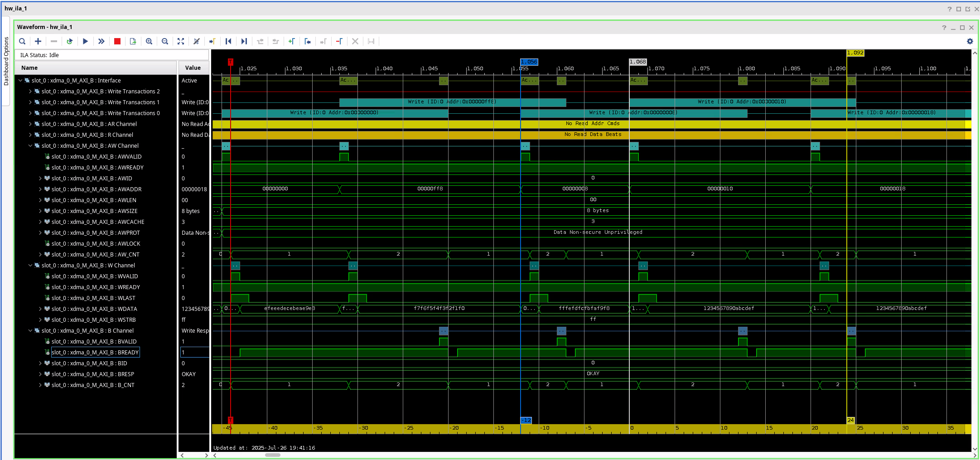The width and height of the screenshot is (980, 460).
Task: Click the Zoom In magnifier icon
Action: [149, 41]
